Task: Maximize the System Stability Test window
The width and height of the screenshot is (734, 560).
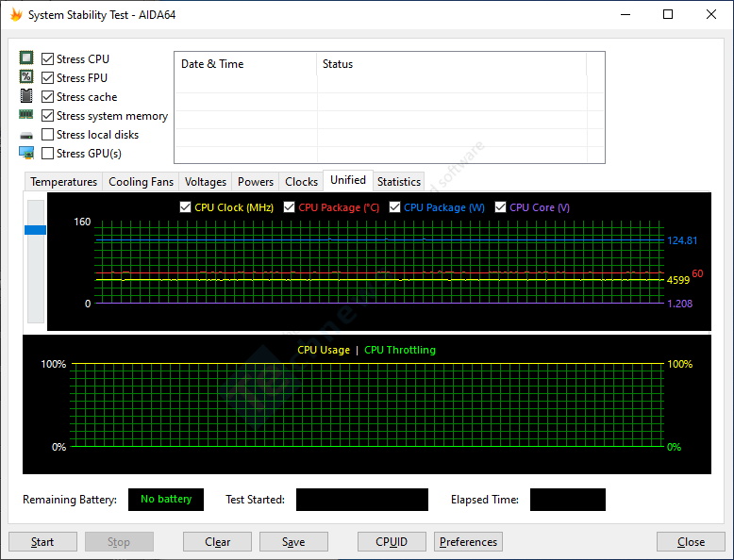Action: 668,14
